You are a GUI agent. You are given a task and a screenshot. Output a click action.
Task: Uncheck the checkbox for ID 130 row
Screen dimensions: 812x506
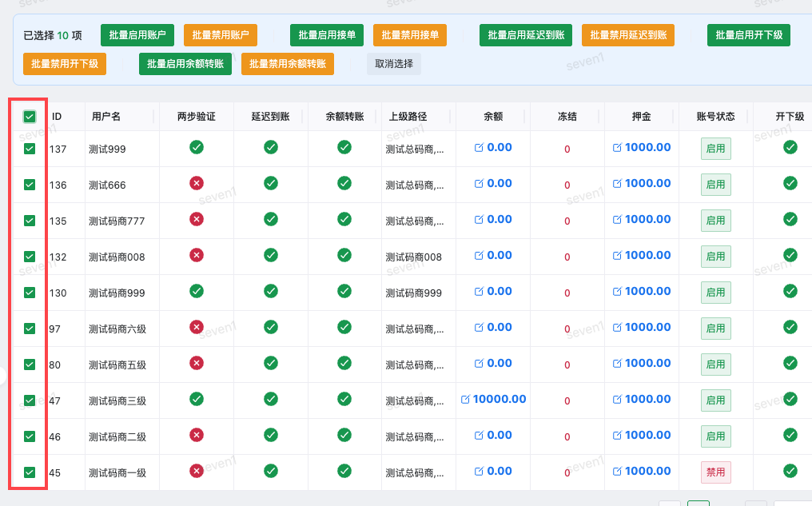[x=30, y=293]
